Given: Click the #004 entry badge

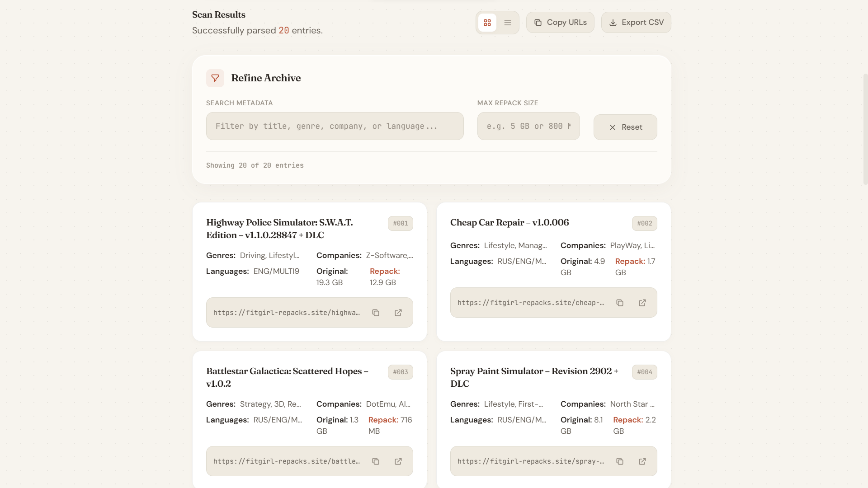Looking at the screenshot, I should [x=645, y=372].
